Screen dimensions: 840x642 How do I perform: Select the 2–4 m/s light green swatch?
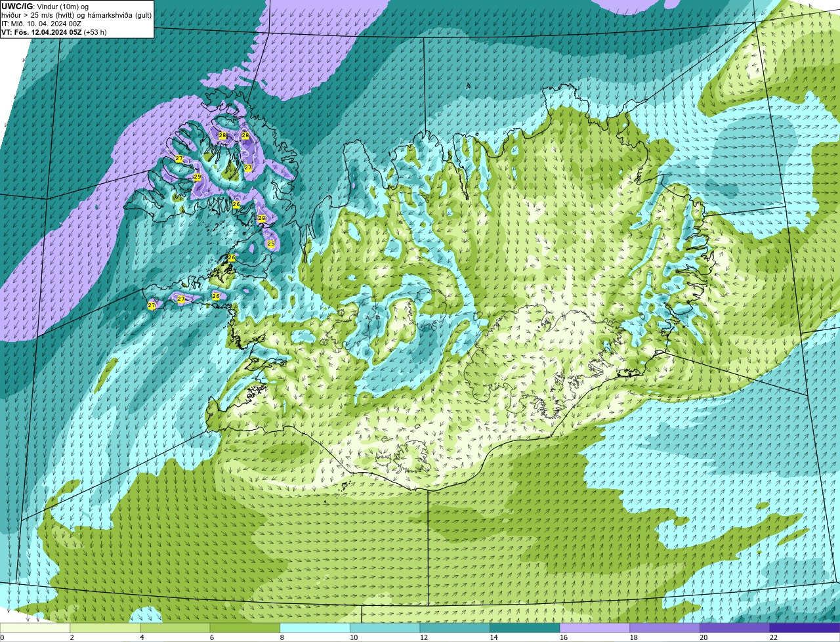coord(105,628)
